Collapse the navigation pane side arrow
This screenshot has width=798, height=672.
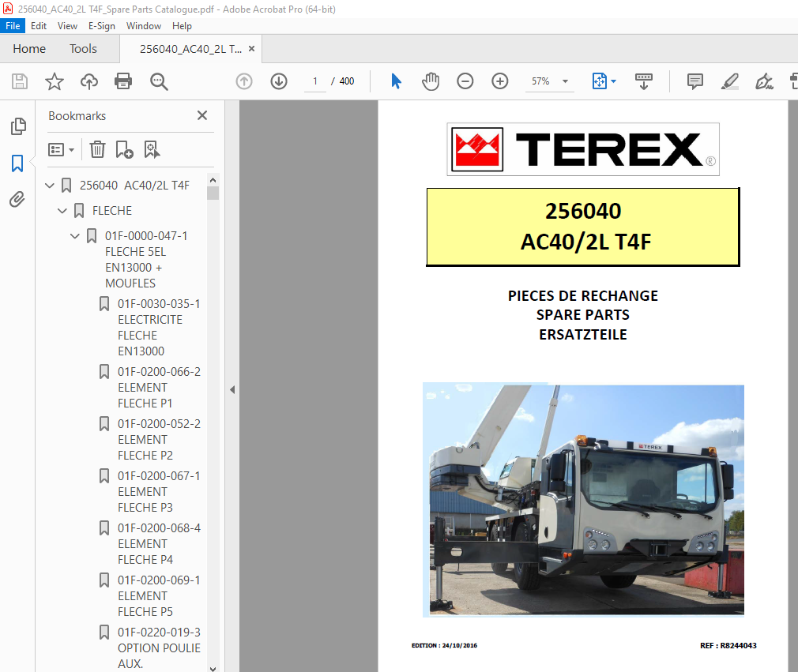coord(232,389)
